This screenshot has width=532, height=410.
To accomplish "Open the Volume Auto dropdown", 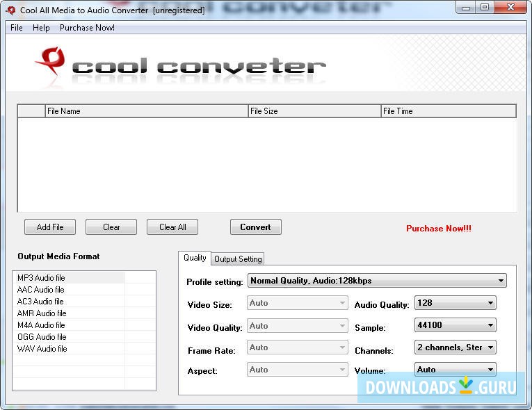I will pos(455,369).
